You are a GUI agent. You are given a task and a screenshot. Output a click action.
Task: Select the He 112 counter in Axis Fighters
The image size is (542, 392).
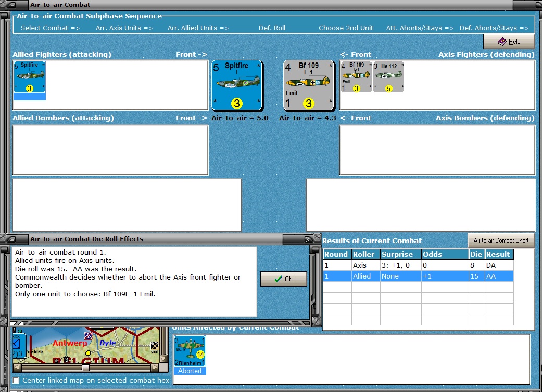click(x=388, y=77)
